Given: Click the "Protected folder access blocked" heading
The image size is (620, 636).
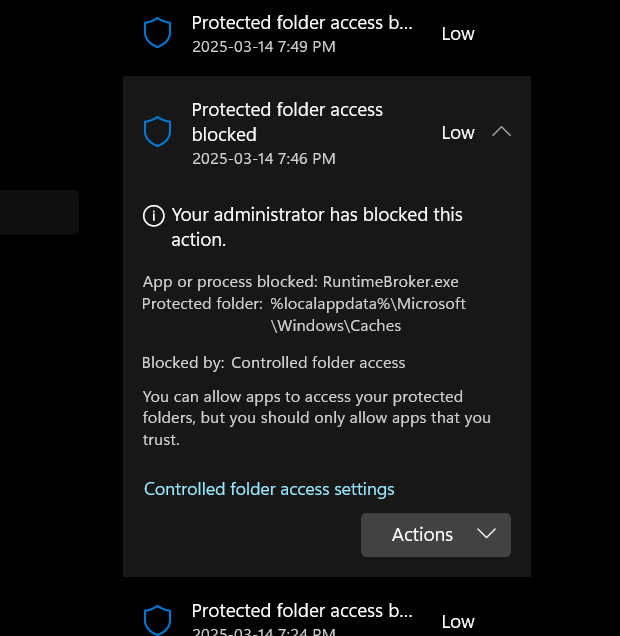Looking at the screenshot, I should coord(287,121).
